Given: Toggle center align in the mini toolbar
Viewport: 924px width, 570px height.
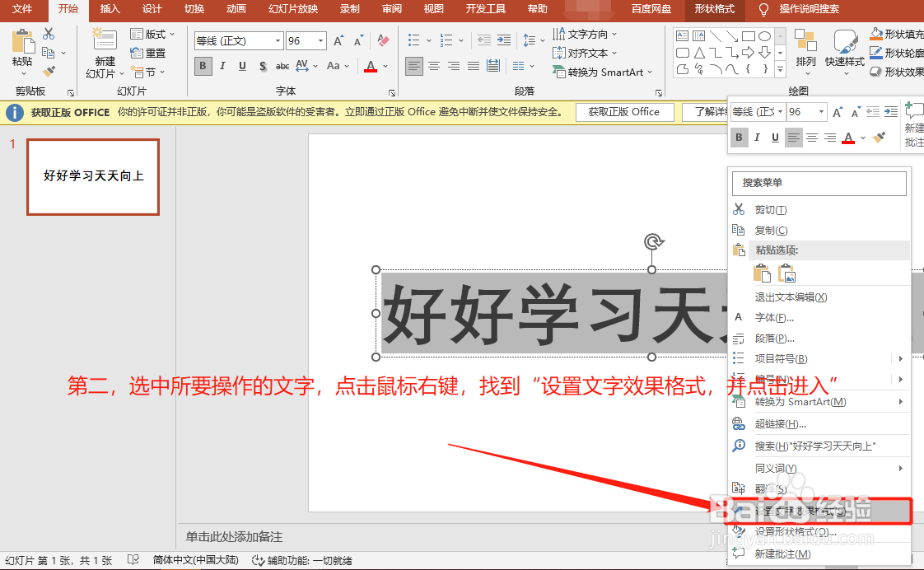Looking at the screenshot, I should (811, 138).
